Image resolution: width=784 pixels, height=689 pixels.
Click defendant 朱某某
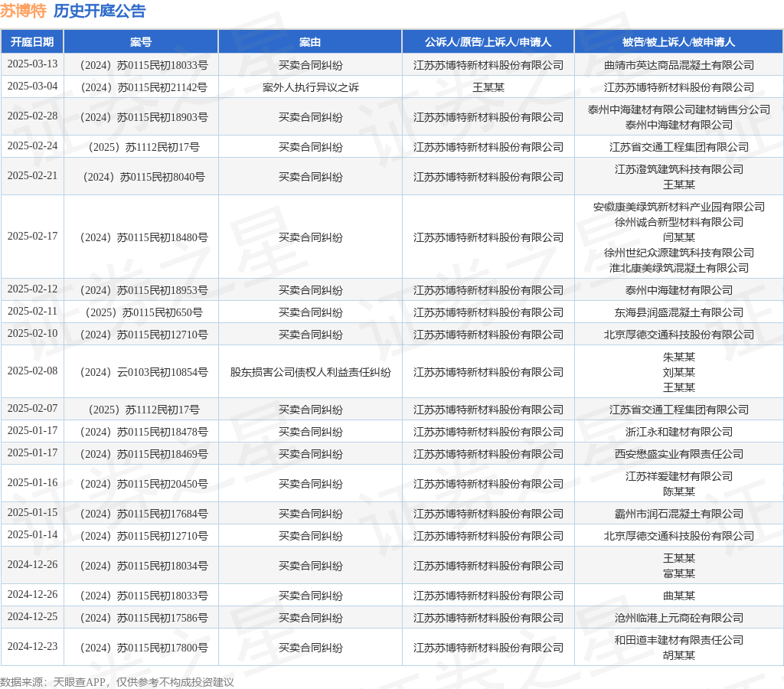[679, 357]
